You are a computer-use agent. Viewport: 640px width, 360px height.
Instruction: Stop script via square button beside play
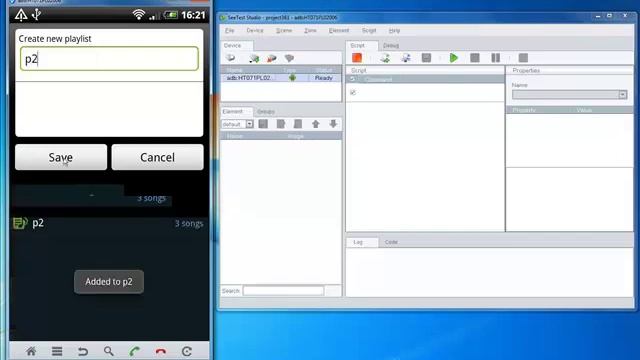[475, 58]
